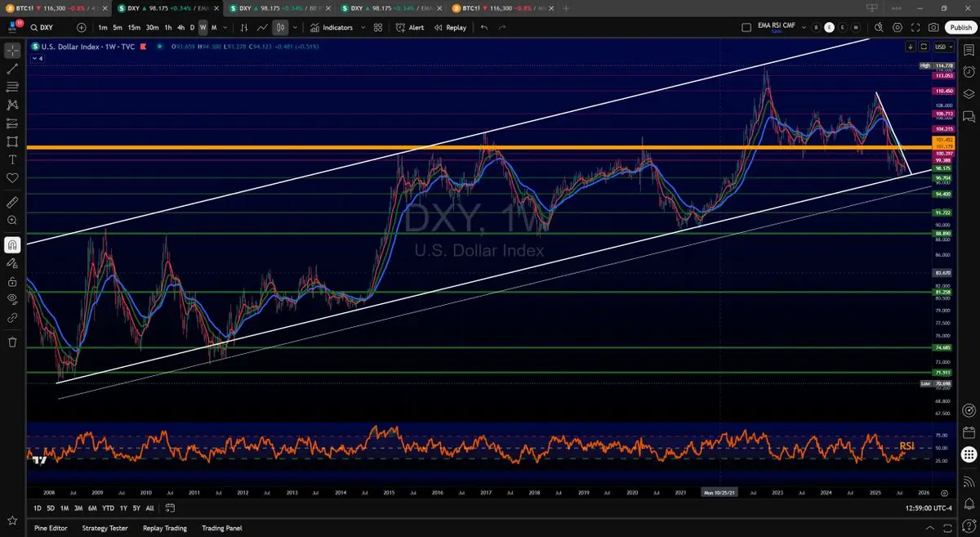980x537 pixels.
Task: Set date range to All
Action: 149,508
